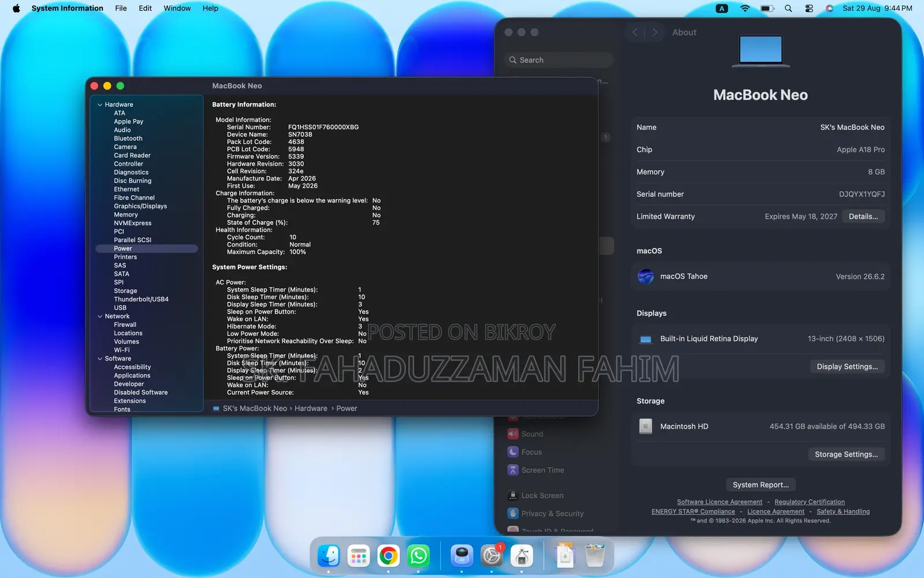Click the macOS Tahoe logo icon
The height and width of the screenshot is (578, 924).
(x=646, y=277)
